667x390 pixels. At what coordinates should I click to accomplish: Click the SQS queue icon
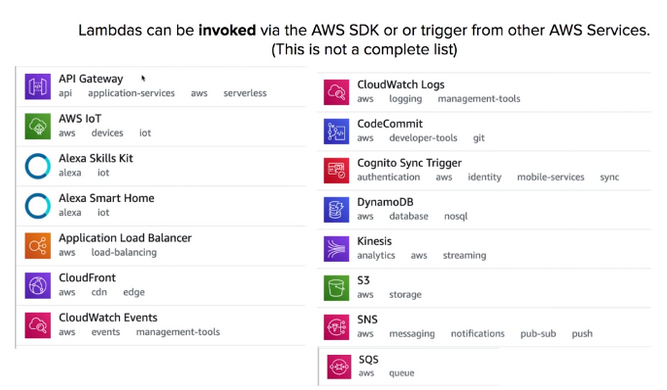point(339,366)
